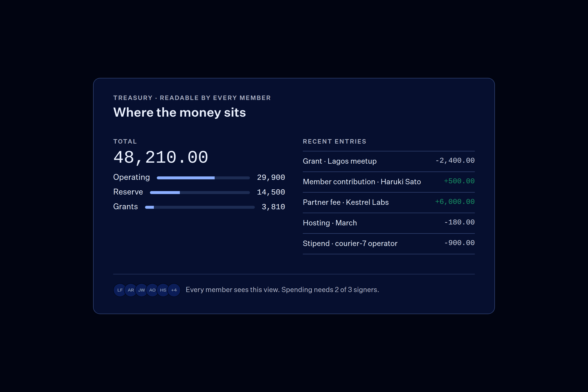Click the -180.00 amount
The width and height of the screenshot is (588, 392).
pyautogui.click(x=459, y=222)
